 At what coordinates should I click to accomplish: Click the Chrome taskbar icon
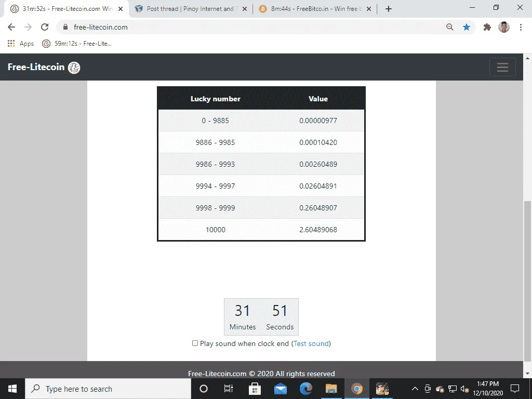click(x=356, y=389)
